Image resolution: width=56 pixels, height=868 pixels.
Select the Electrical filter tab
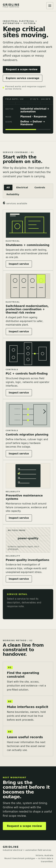(x=22, y=187)
